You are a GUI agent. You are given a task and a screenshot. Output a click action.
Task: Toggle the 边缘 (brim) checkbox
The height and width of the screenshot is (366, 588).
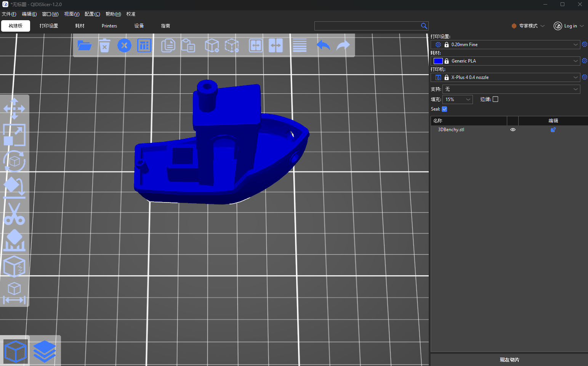pyautogui.click(x=495, y=99)
